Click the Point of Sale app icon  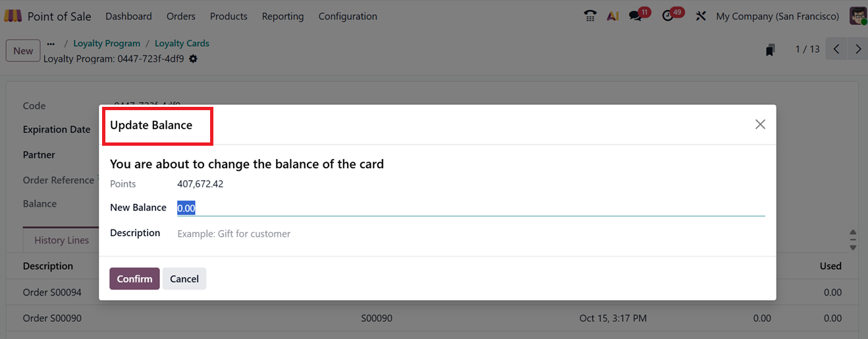(x=13, y=16)
